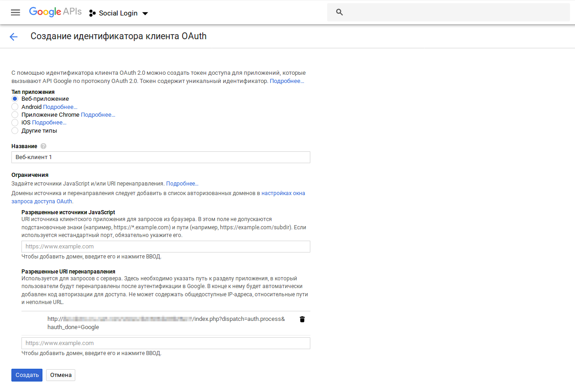Click the search magnifier icon
The image size is (575, 392).
339,12
